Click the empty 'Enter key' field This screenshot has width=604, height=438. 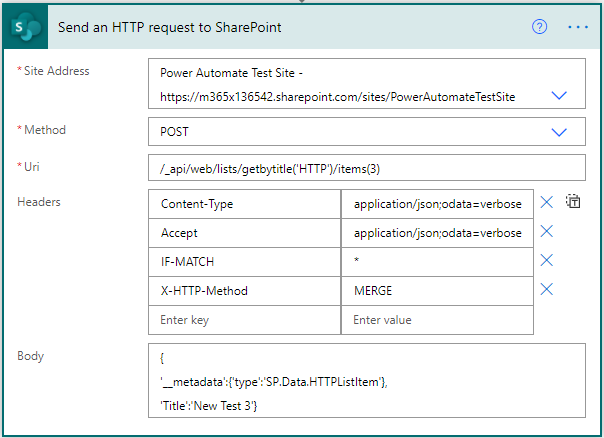tap(245, 320)
